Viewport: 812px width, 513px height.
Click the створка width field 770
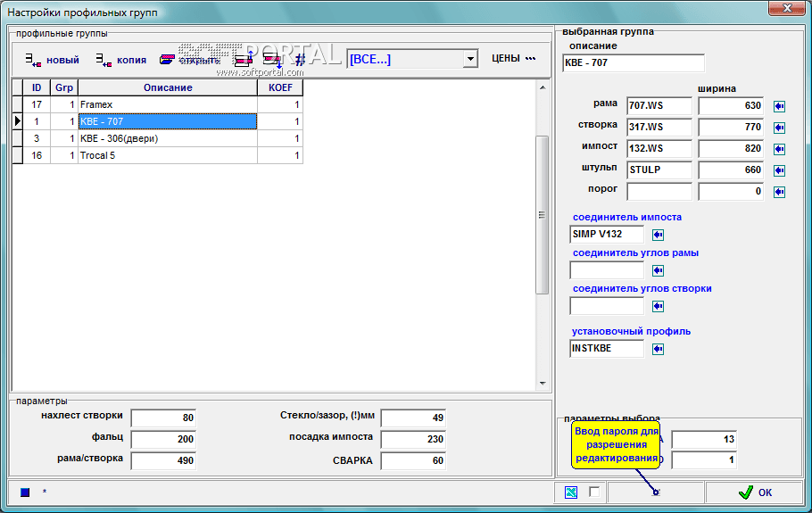point(731,128)
